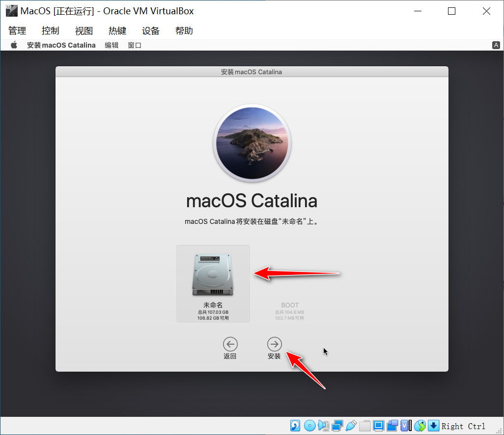The height and width of the screenshot is (435, 504).
Task: Click the macOS Catalina island logo
Action: click(x=252, y=143)
